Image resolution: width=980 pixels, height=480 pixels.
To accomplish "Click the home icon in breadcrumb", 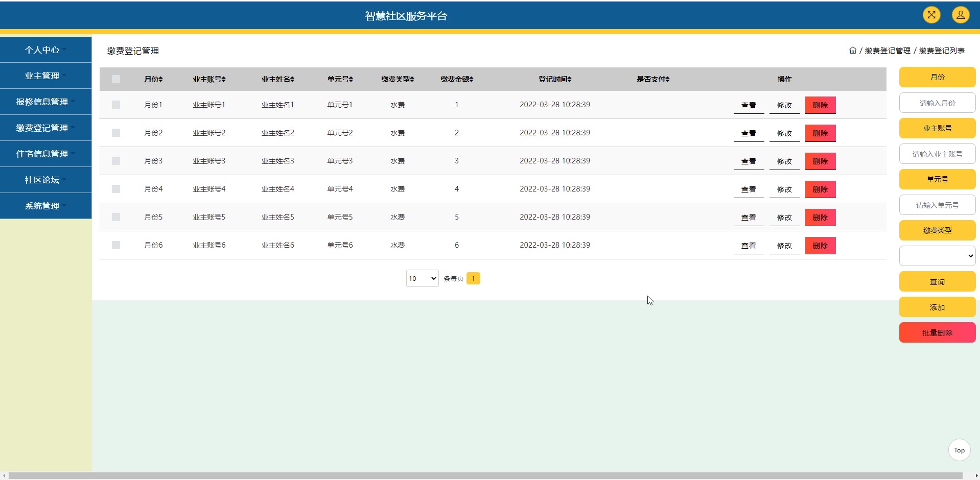I will click(852, 51).
